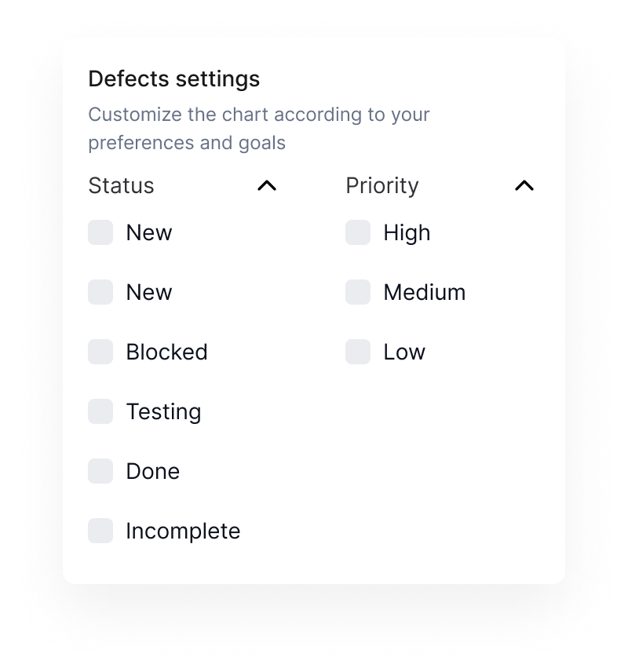Tick the New checkbox directly above Blocked
This screenshot has width=628, height=672.
(x=100, y=292)
